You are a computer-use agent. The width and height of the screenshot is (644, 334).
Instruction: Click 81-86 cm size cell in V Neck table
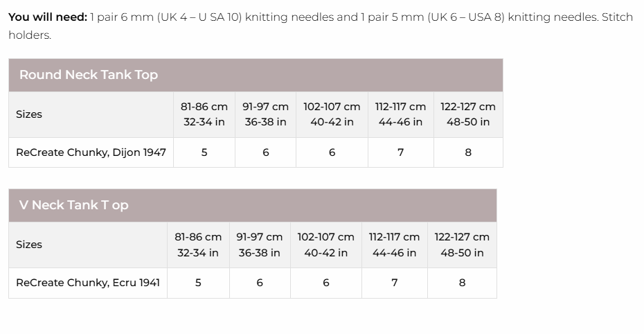(198, 245)
